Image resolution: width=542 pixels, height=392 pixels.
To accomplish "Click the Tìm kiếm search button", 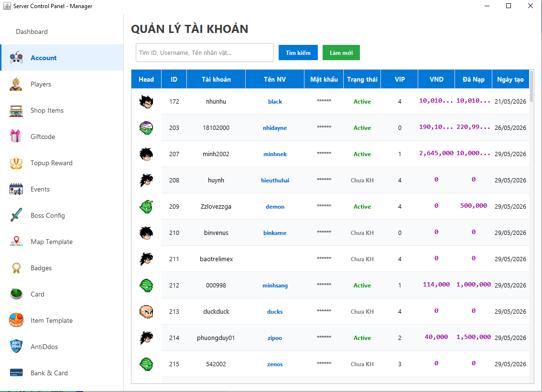I will point(298,53).
